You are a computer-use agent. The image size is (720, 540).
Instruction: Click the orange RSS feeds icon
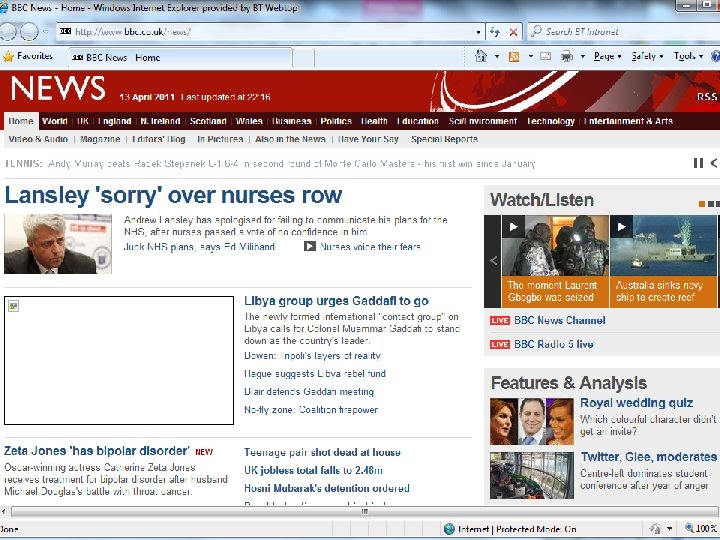coord(514,56)
